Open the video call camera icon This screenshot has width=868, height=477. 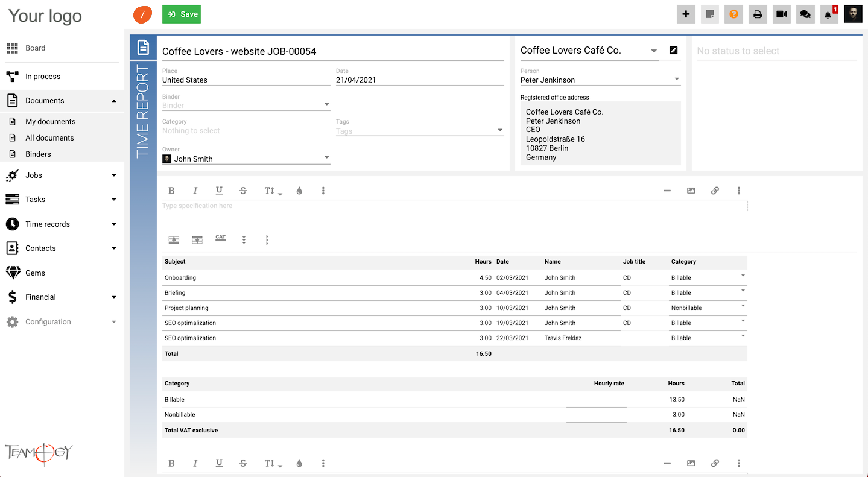(782, 14)
